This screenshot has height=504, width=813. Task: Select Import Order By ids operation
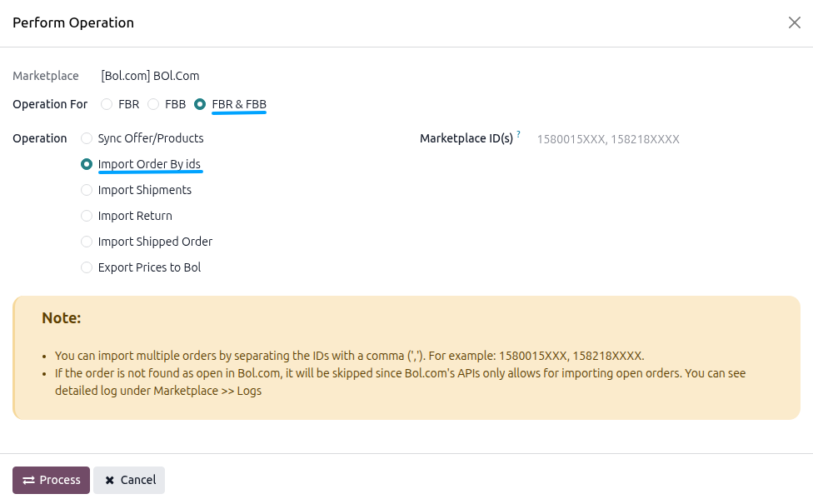coord(87,164)
